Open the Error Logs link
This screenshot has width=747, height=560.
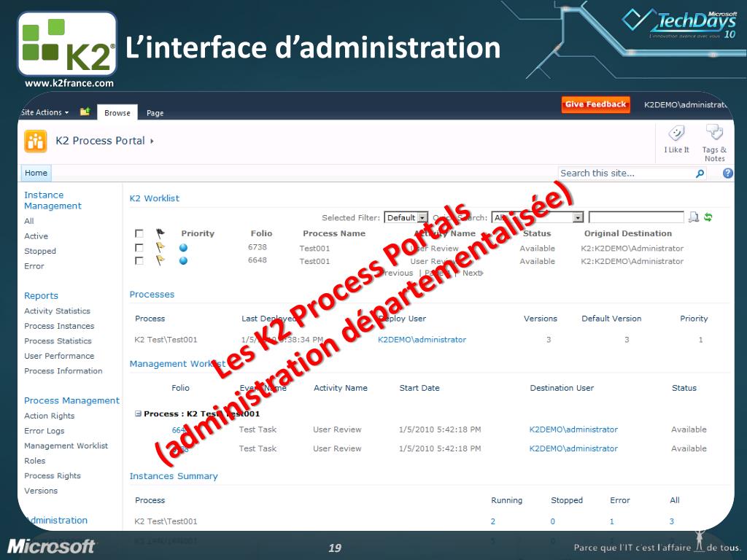(44, 431)
